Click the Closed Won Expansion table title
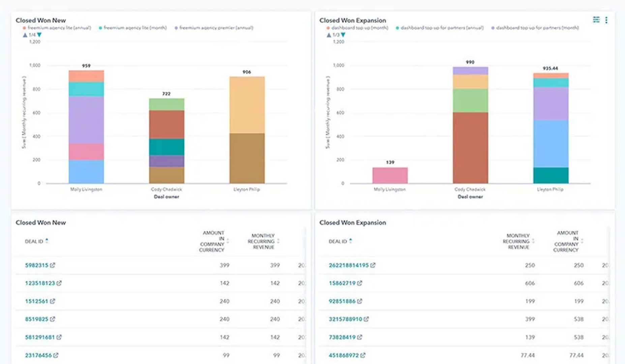 353,222
